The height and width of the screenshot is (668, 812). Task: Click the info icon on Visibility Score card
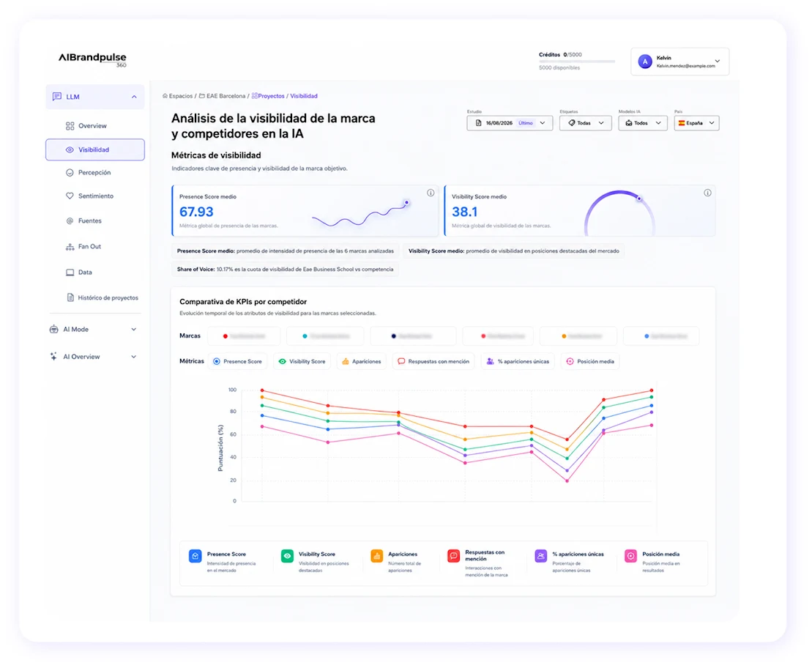click(x=707, y=193)
